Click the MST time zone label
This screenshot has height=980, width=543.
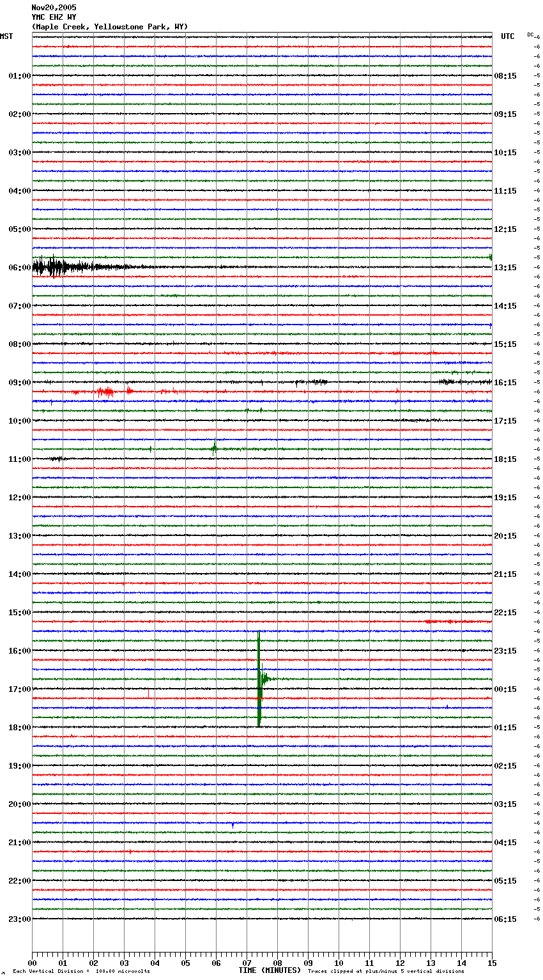pyautogui.click(x=6, y=36)
